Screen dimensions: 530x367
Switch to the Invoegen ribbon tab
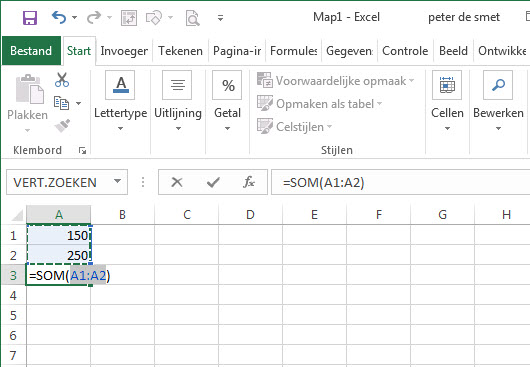[x=124, y=51]
